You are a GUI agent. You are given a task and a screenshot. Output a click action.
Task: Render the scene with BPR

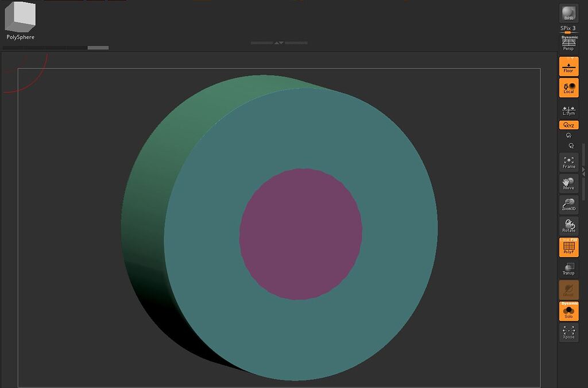(x=568, y=13)
